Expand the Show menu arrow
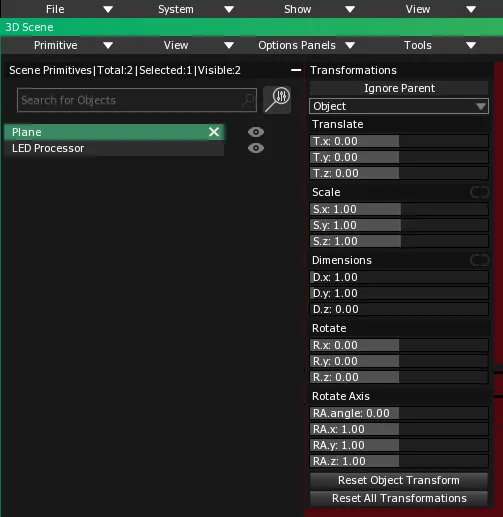Screen dimensions: 503x517 (350, 9)
